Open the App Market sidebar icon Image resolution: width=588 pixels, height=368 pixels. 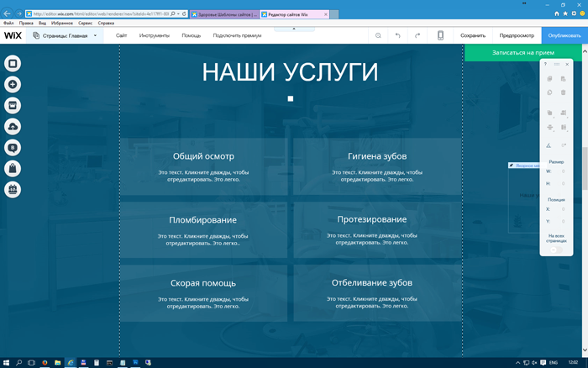coord(13,105)
